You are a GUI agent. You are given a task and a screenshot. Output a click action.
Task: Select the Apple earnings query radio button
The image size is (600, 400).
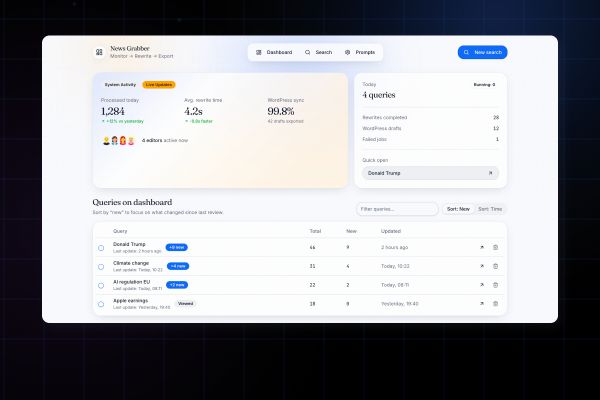101,304
